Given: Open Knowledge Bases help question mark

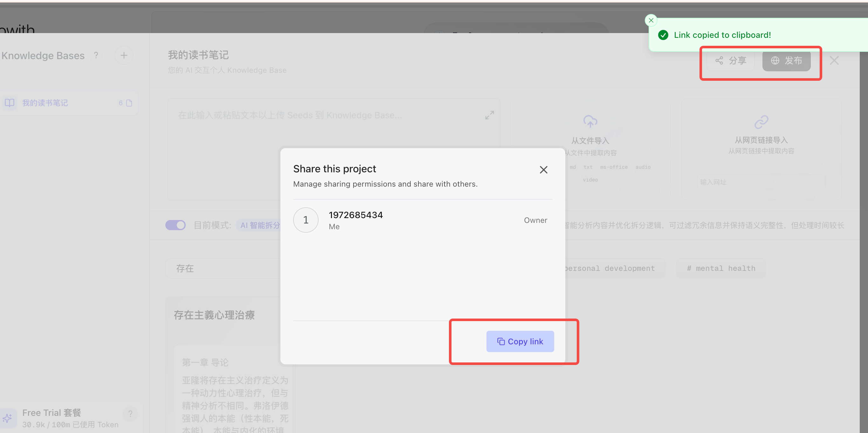Looking at the screenshot, I should (x=96, y=55).
